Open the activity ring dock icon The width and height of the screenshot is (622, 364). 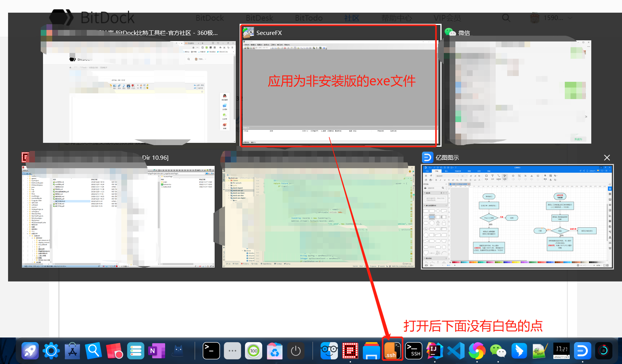click(x=604, y=351)
